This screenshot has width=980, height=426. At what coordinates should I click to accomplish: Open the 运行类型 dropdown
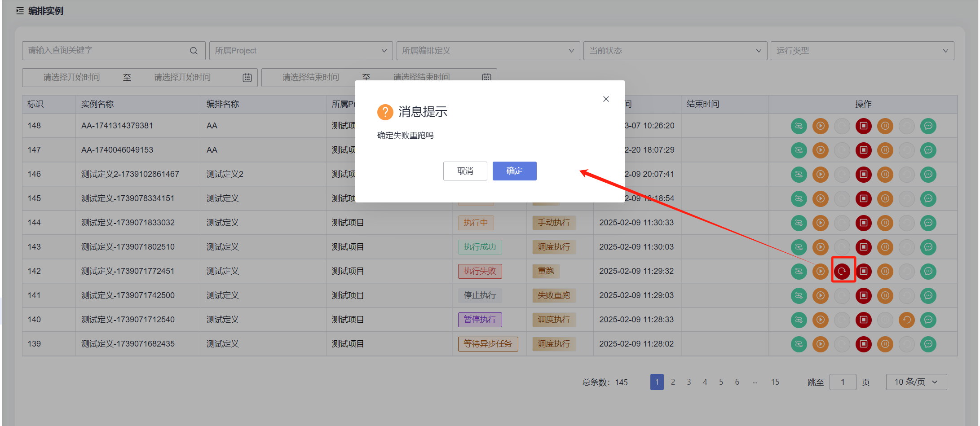[x=862, y=51]
